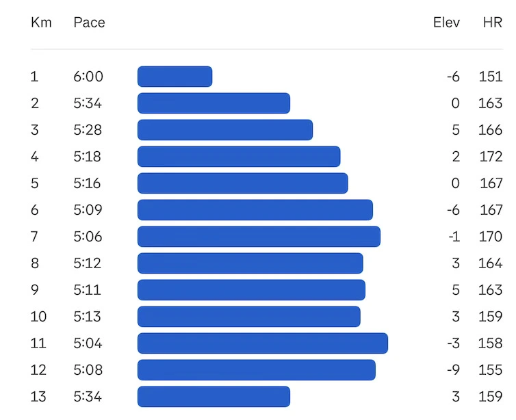This screenshot has height=420, width=516.
Task: Select the kilometer 4 pace bar
Action: [239, 157]
